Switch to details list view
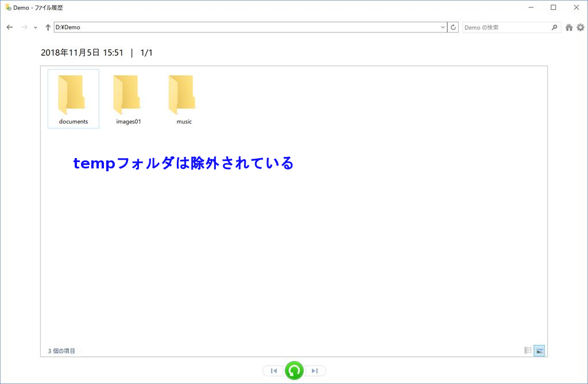Image resolution: width=588 pixels, height=384 pixels. [x=528, y=351]
